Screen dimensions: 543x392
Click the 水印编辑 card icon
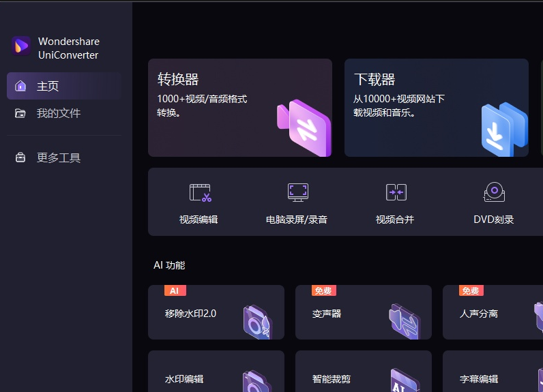[257, 381]
